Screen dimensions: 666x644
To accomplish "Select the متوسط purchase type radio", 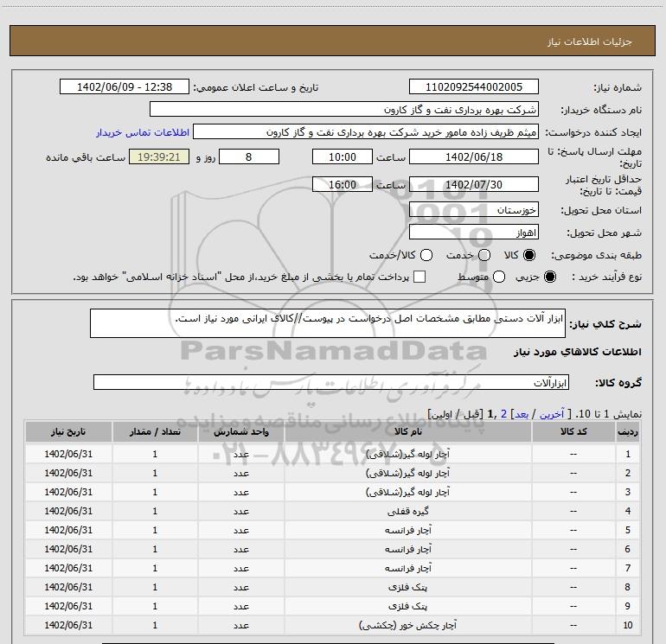I will [499, 277].
